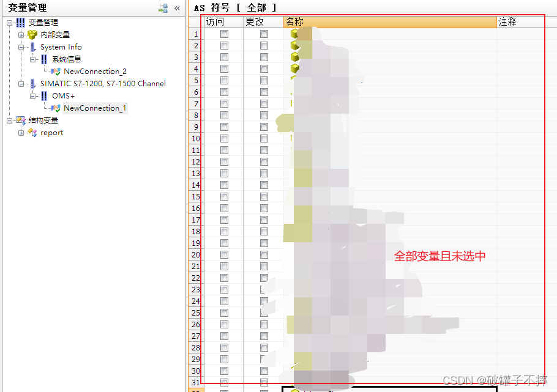The height and width of the screenshot is (392, 557).
Task: Click the OMS+ channel unit icon
Action: coord(43,95)
